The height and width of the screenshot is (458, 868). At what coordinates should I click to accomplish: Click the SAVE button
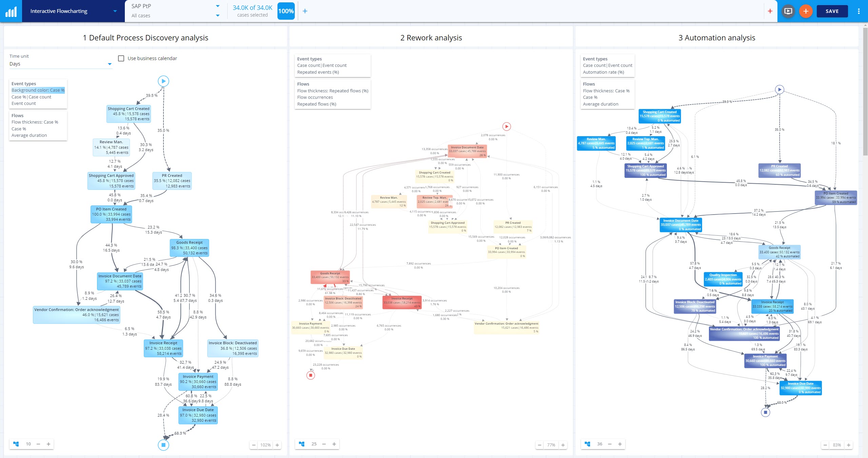click(x=832, y=11)
